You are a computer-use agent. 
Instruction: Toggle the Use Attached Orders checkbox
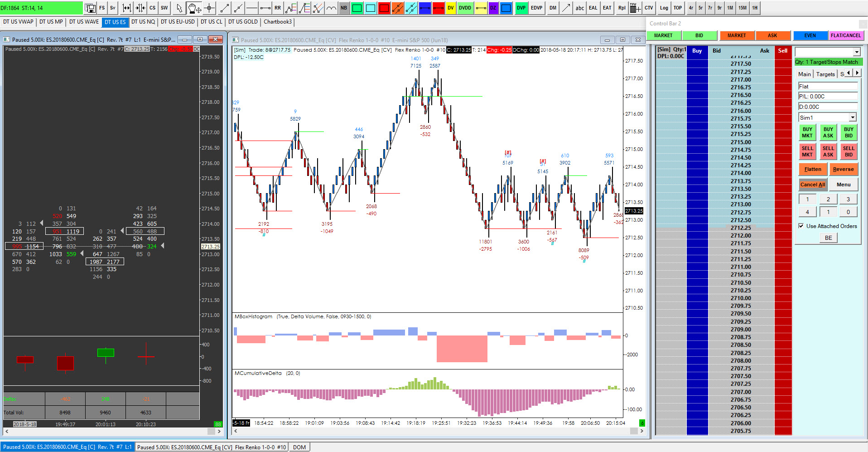point(801,226)
